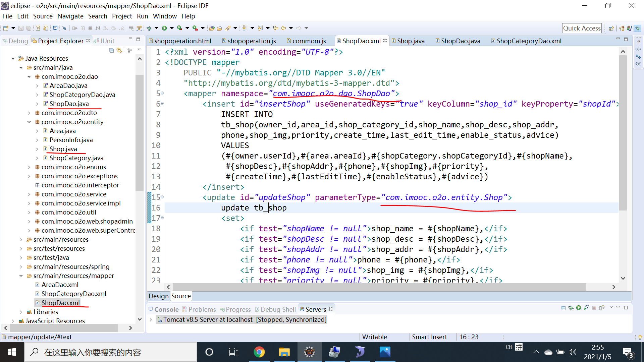Collapse all in Project Explorer
This screenshot has width=644, height=362.
click(x=111, y=50)
